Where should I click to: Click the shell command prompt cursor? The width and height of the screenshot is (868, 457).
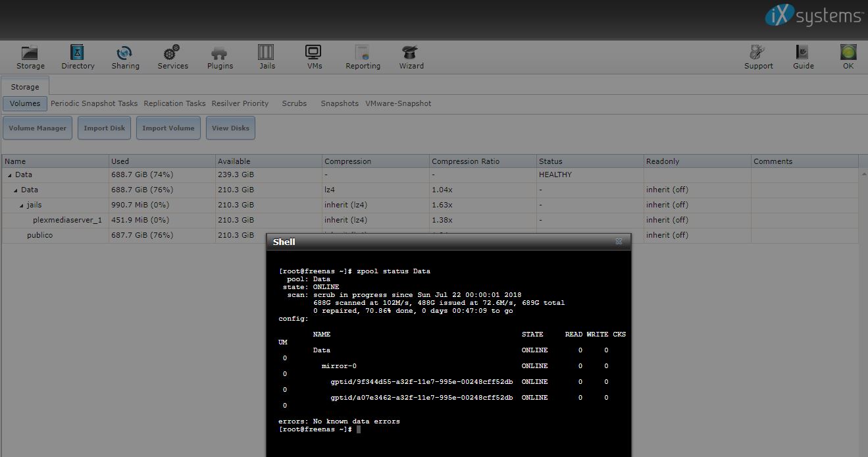click(359, 429)
